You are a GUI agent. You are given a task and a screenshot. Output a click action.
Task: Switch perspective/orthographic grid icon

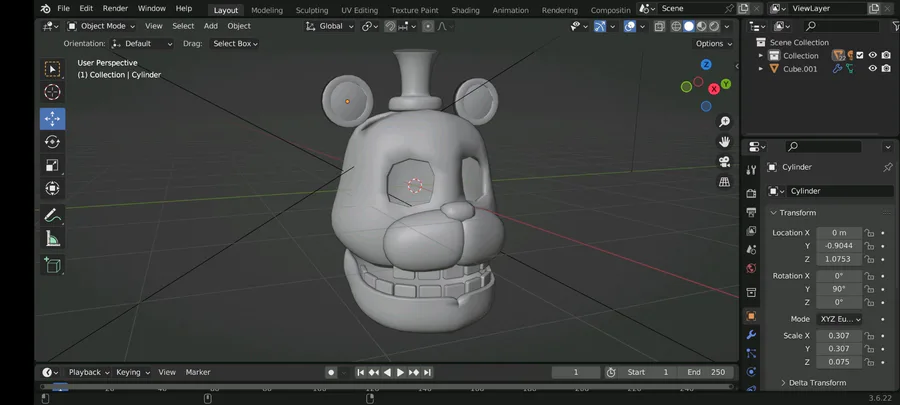click(724, 182)
